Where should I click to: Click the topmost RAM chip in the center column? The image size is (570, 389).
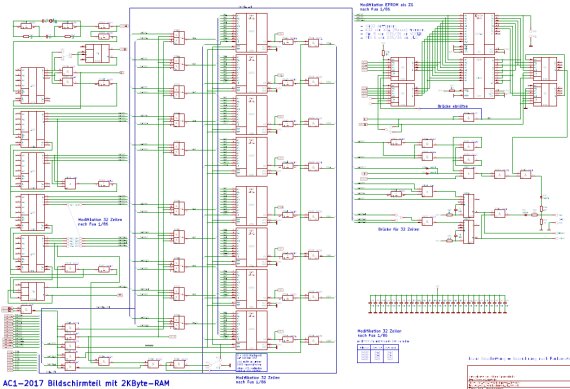[x=252, y=33]
